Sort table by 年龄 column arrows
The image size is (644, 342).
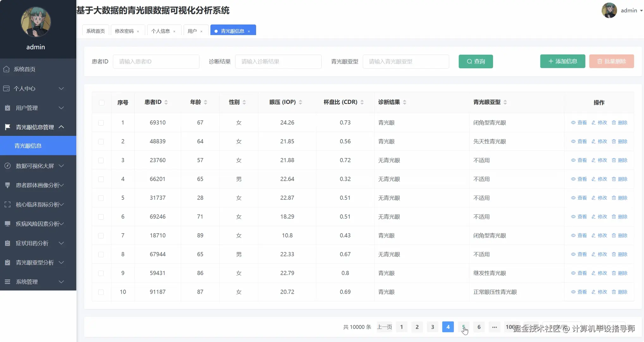click(206, 102)
